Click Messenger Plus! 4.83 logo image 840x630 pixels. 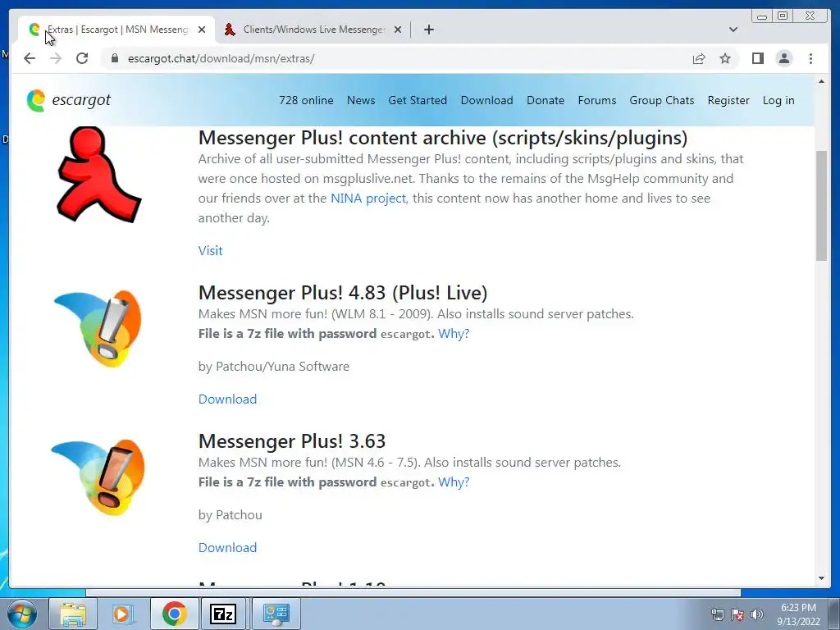tap(98, 328)
